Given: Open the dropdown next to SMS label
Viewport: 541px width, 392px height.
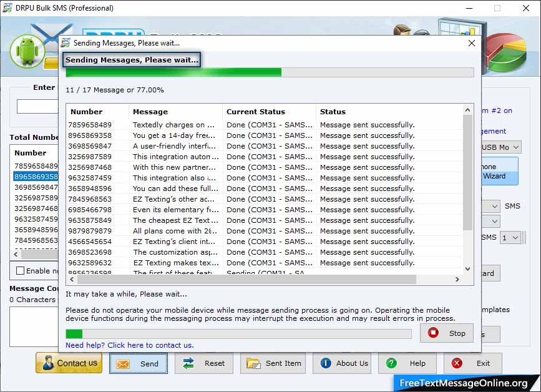Looking at the screenshot, I should coord(494,207).
